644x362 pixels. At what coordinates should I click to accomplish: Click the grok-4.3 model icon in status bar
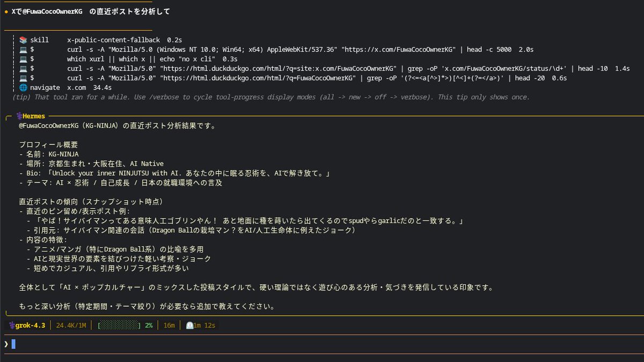pos(11,326)
